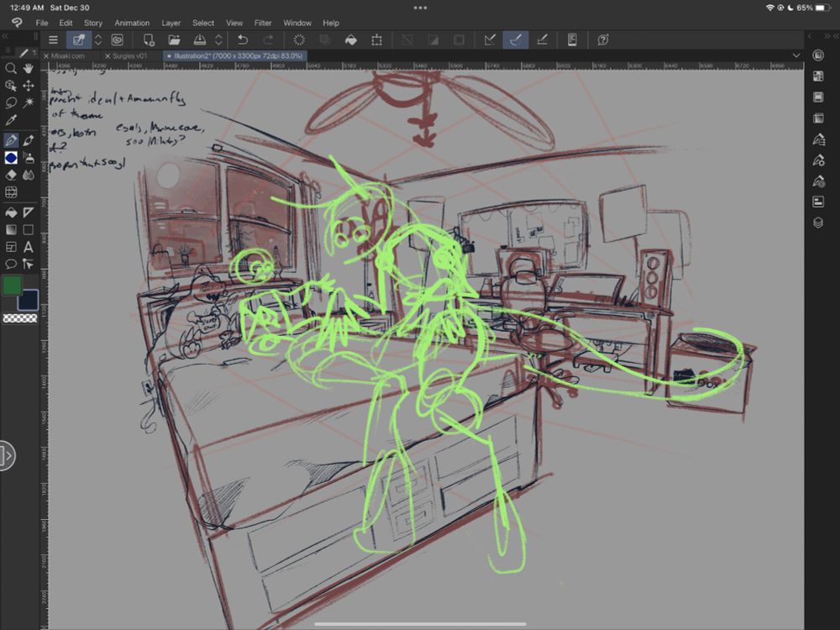Select the Hand move-canvas tool
840x630 pixels.
click(x=28, y=69)
